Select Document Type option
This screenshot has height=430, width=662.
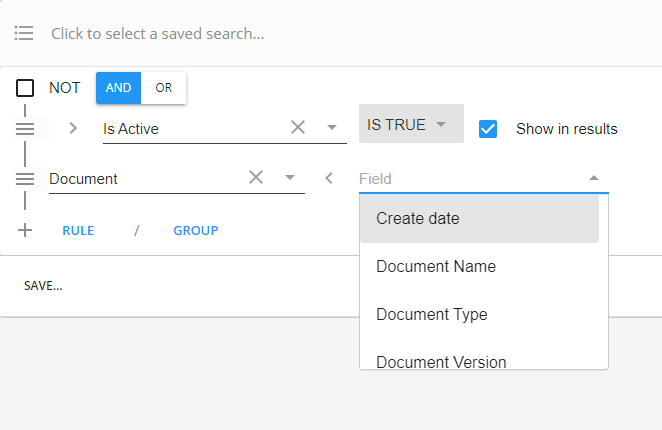point(432,314)
